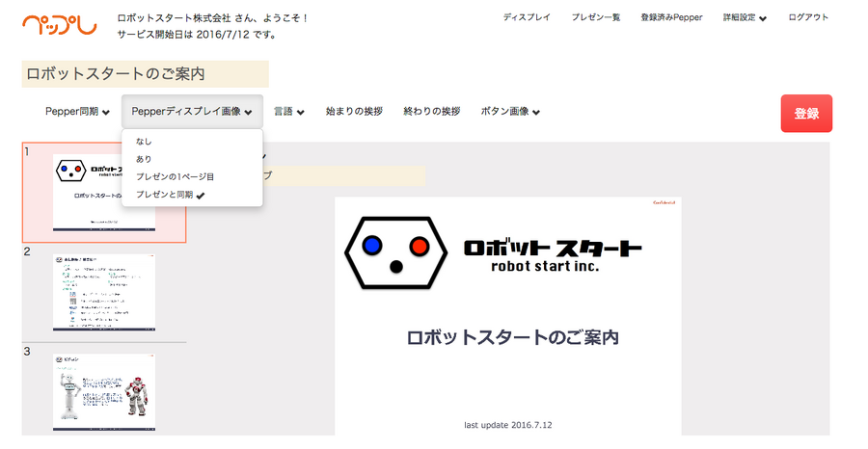Open the 言語 dropdown
This screenshot has width=868, height=449.
pos(289,112)
